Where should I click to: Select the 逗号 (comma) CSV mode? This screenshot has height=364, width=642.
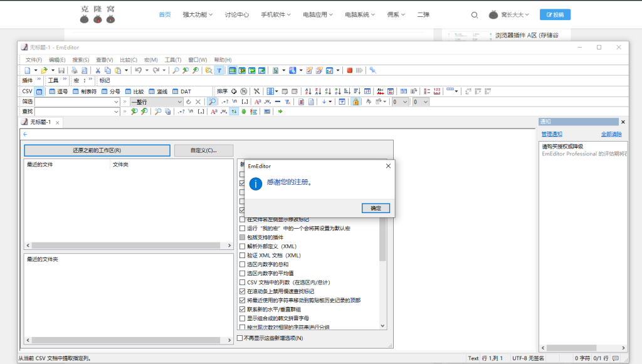click(58, 91)
